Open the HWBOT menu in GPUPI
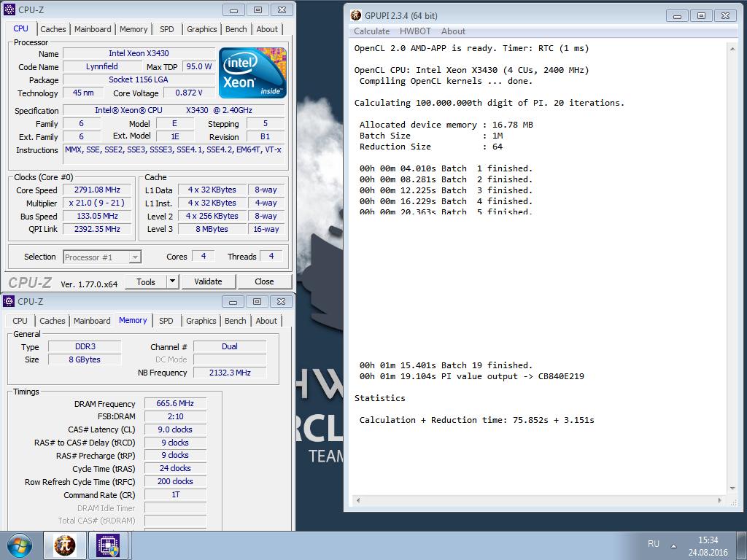Image resolution: width=747 pixels, height=560 pixels. point(415,31)
